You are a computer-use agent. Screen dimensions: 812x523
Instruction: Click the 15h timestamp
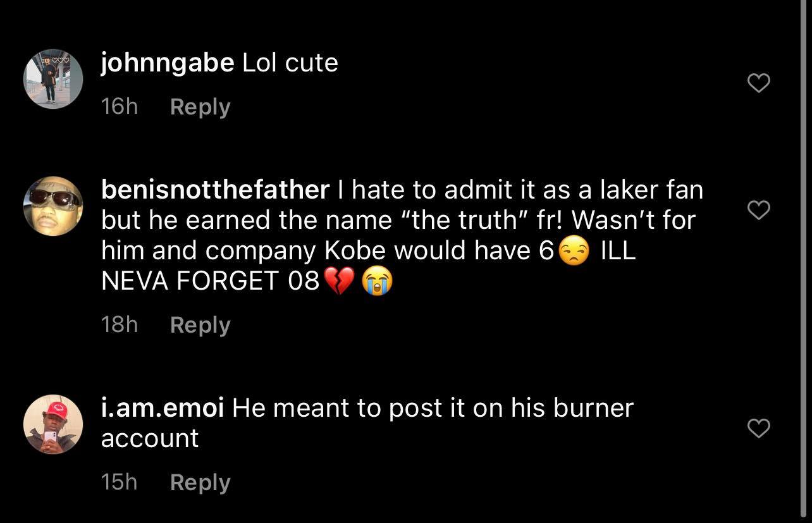pos(119,483)
